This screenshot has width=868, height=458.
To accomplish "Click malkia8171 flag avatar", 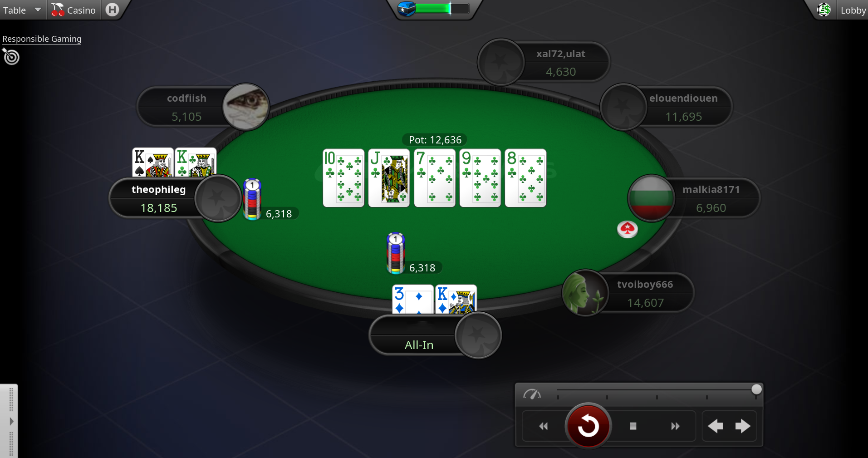I will [651, 198].
